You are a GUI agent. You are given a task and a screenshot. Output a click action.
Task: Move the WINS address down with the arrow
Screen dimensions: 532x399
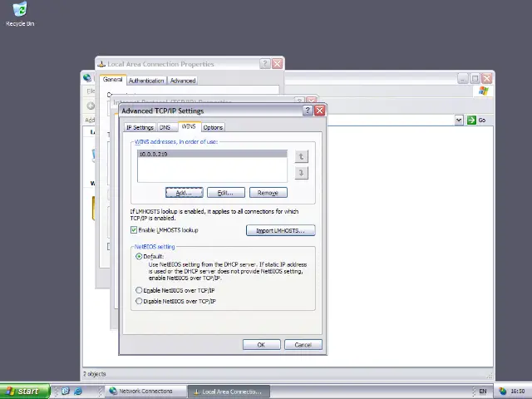click(x=301, y=173)
